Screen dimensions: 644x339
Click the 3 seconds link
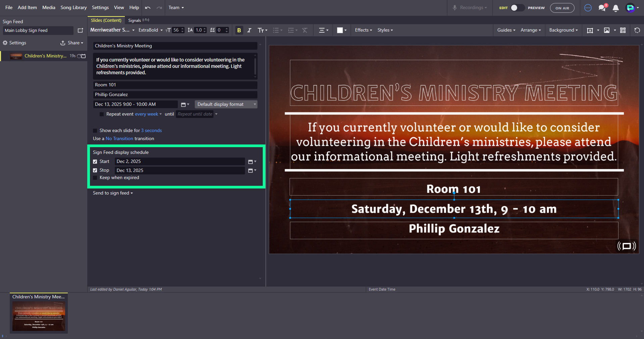(151, 131)
